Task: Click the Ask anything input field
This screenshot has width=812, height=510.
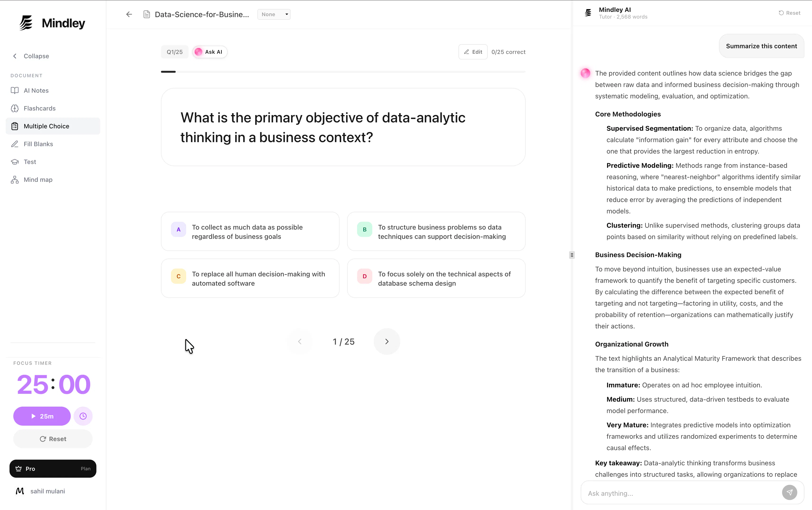Action: point(682,493)
